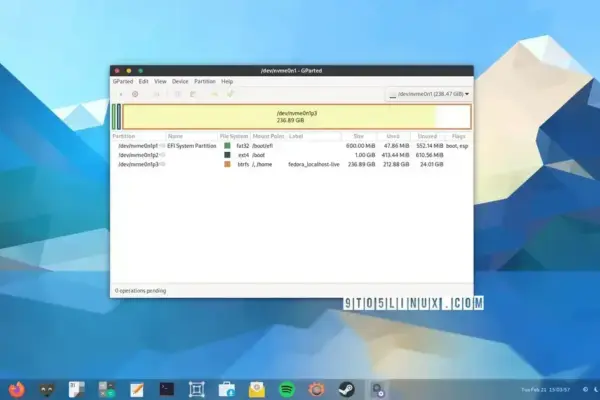Open the GParted menu
The width and height of the screenshot is (600, 400).
pyautogui.click(x=123, y=82)
